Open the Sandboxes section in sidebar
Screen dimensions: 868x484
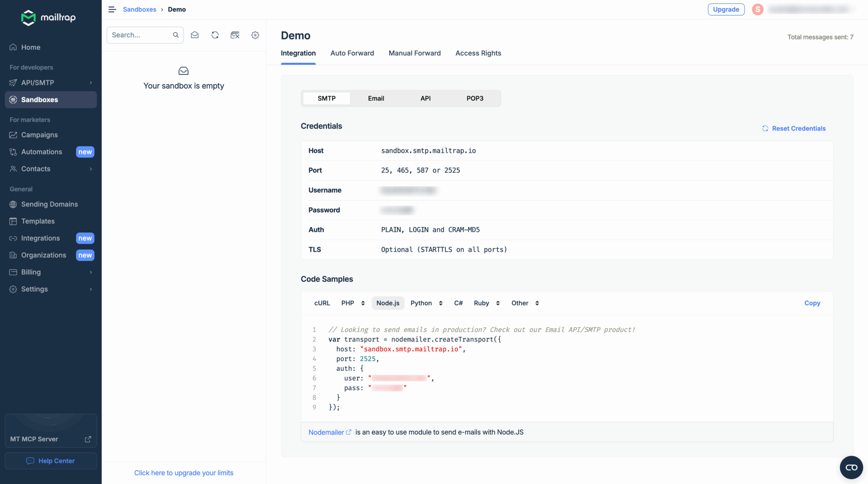(39, 100)
